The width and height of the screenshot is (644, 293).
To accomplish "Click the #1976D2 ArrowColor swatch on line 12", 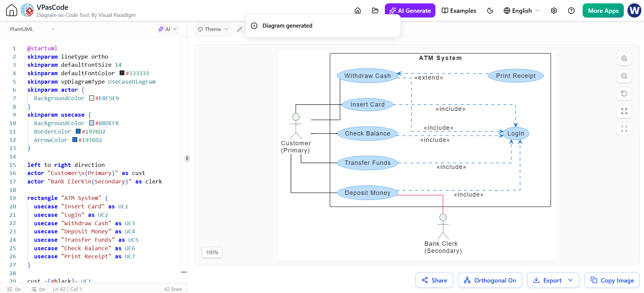I will [x=75, y=140].
